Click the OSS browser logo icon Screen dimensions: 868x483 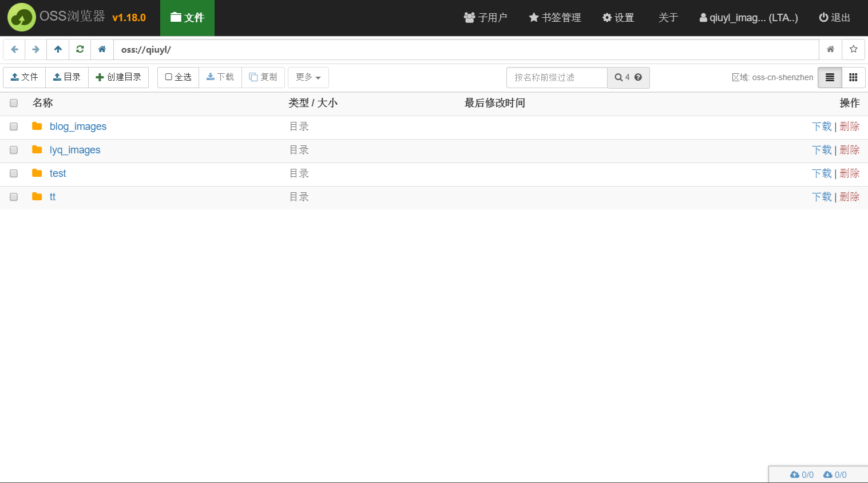click(x=22, y=17)
